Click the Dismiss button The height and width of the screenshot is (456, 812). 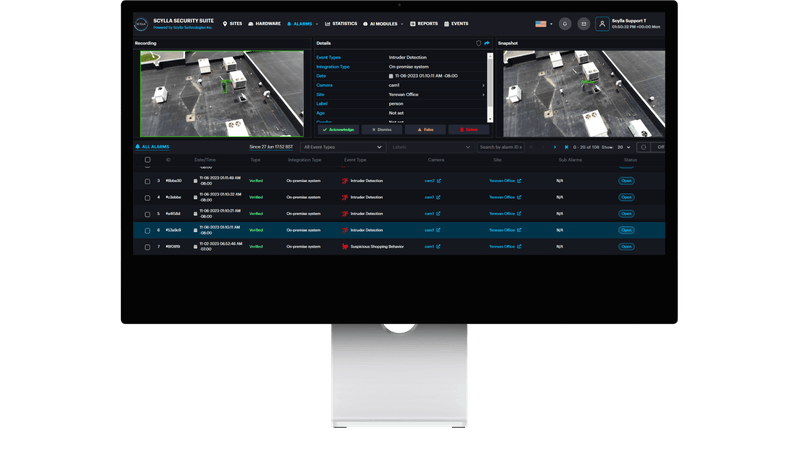point(382,130)
